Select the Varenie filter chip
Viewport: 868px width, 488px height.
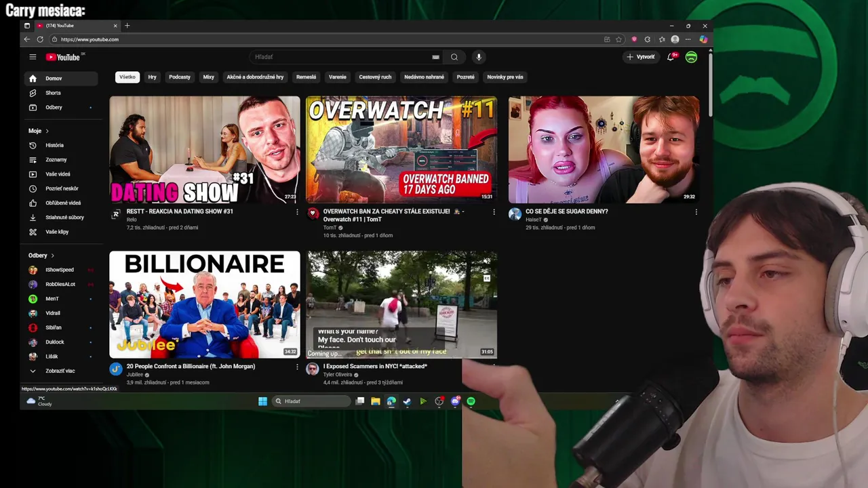tap(338, 77)
